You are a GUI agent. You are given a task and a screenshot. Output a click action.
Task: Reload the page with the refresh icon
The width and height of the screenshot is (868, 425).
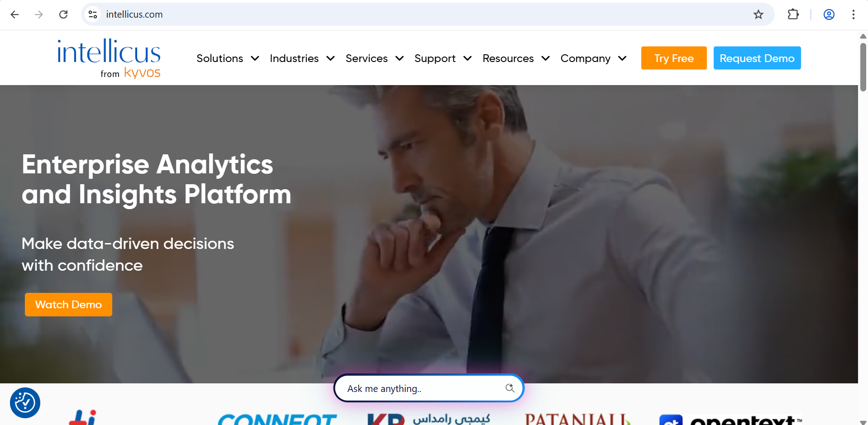click(63, 14)
